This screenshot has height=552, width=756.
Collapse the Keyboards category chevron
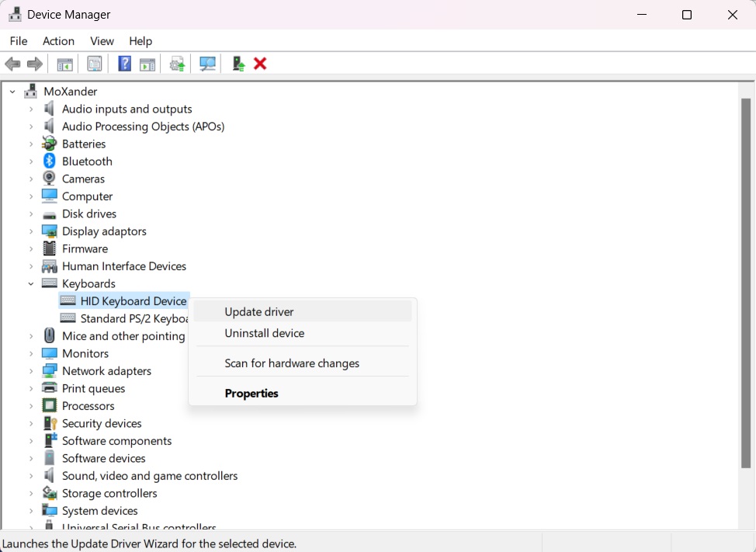point(31,283)
